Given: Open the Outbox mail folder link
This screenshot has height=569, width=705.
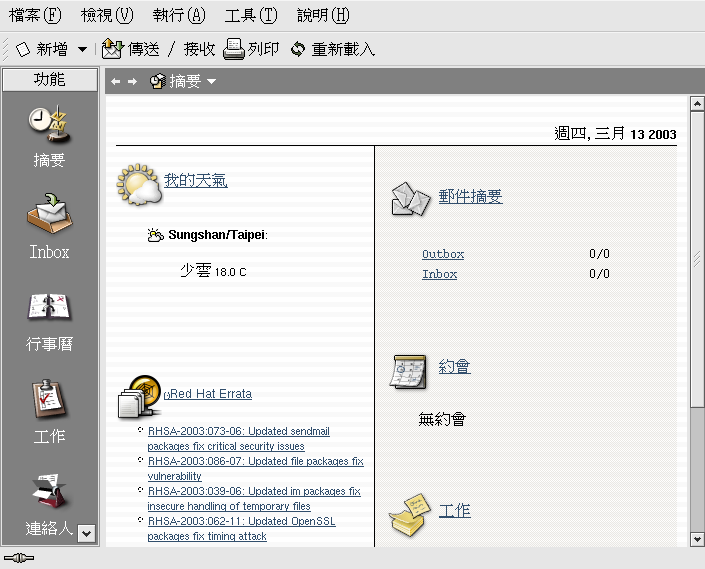Looking at the screenshot, I should pos(443,254).
